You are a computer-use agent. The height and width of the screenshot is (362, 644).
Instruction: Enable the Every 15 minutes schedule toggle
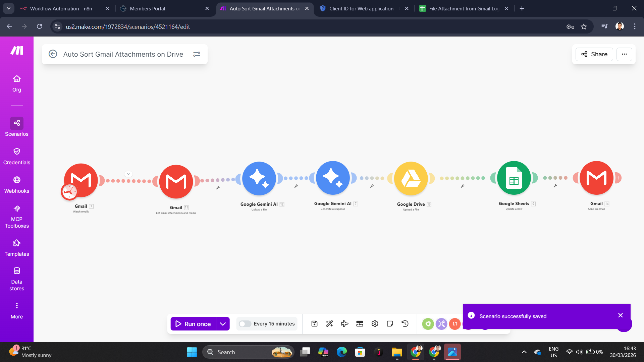[x=245, y=323]
